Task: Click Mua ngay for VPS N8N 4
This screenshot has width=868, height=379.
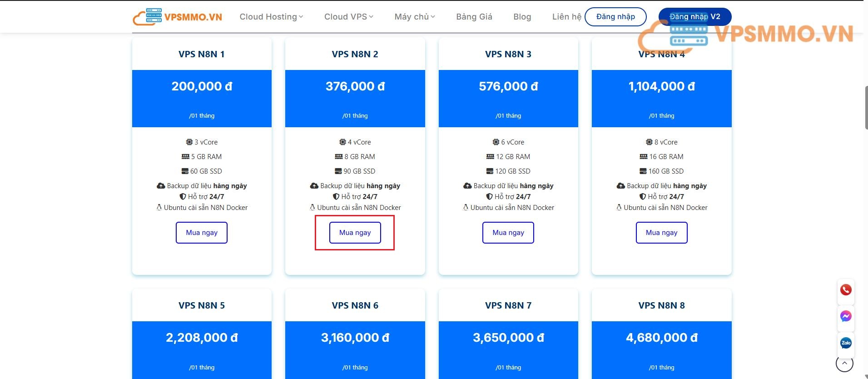Action: click(662, 233)
